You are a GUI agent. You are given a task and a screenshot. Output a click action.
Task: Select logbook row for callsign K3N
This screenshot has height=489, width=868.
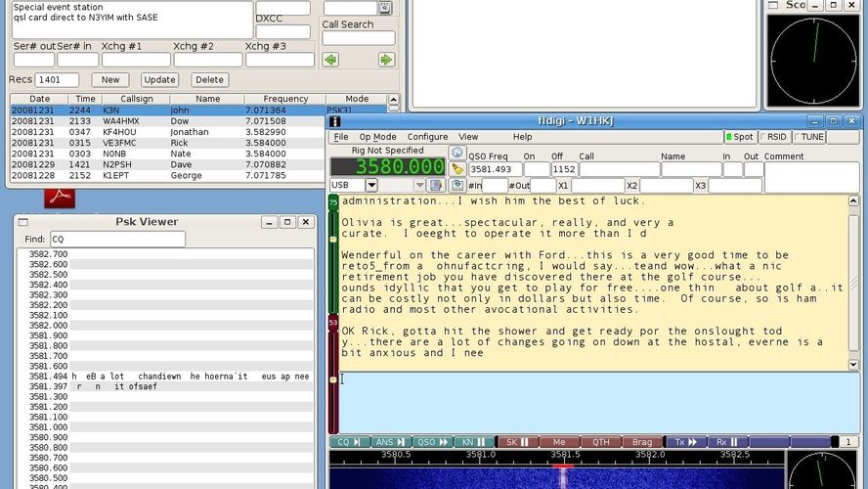pos(199,111)
